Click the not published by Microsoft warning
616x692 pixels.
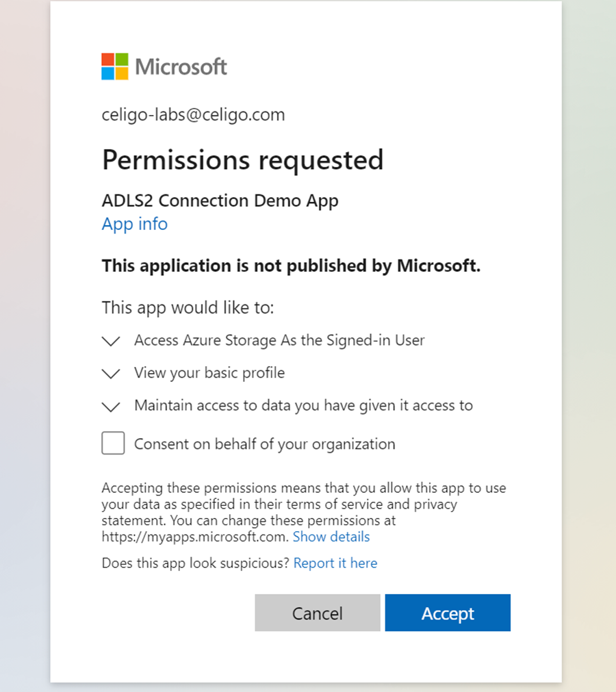[x=292, y=266]
